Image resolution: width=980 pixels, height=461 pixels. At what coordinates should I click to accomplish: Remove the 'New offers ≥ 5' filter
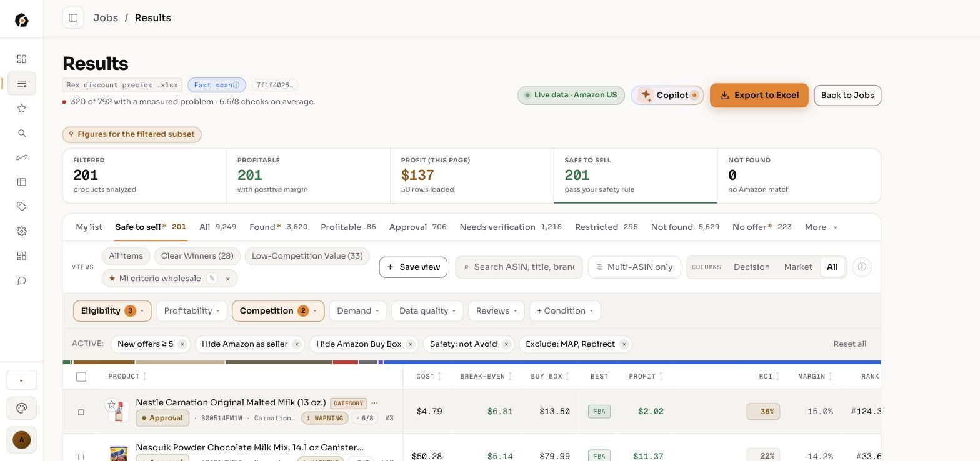click(182, 344)
